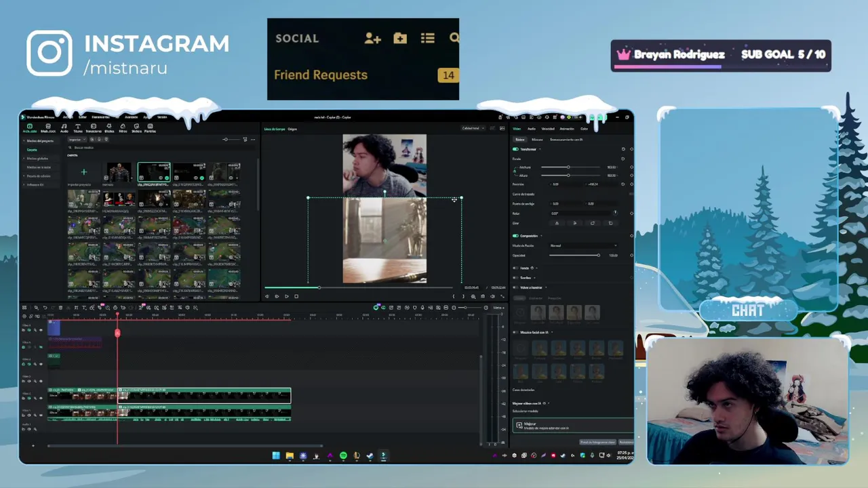Click the Opacidad slider
Image resolution: width=868 pixels, height=488 pixels.
point(574,256)
